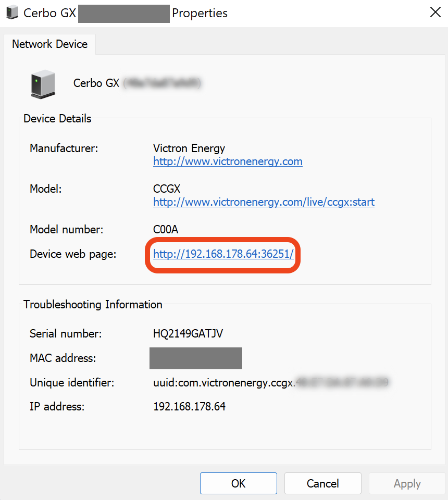
Task: Open the device web page URL
Action: 223,254
